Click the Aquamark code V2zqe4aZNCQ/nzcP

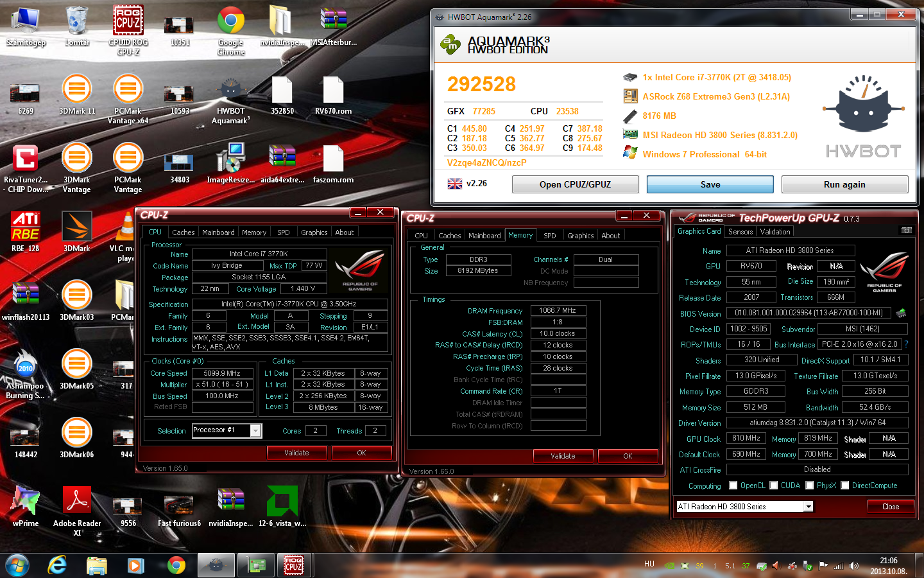(x=486, y=162)
